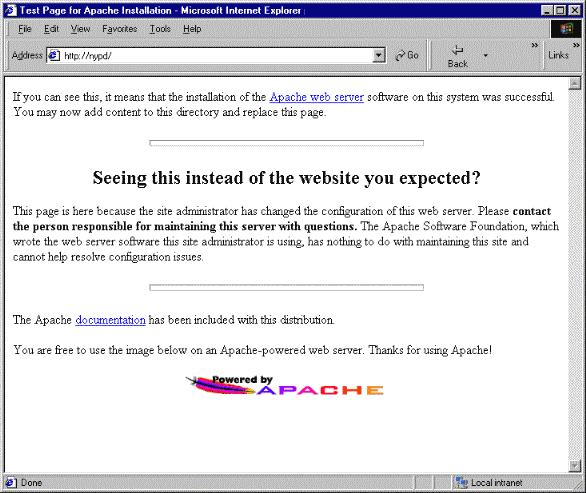Click the Go button

[x=407, y=55]
